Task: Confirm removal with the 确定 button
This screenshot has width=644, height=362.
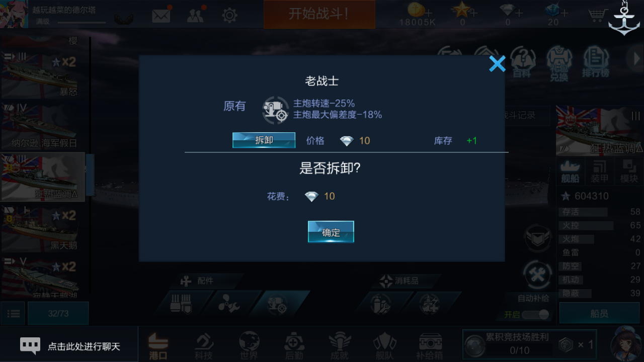Action: click(331, 232)
